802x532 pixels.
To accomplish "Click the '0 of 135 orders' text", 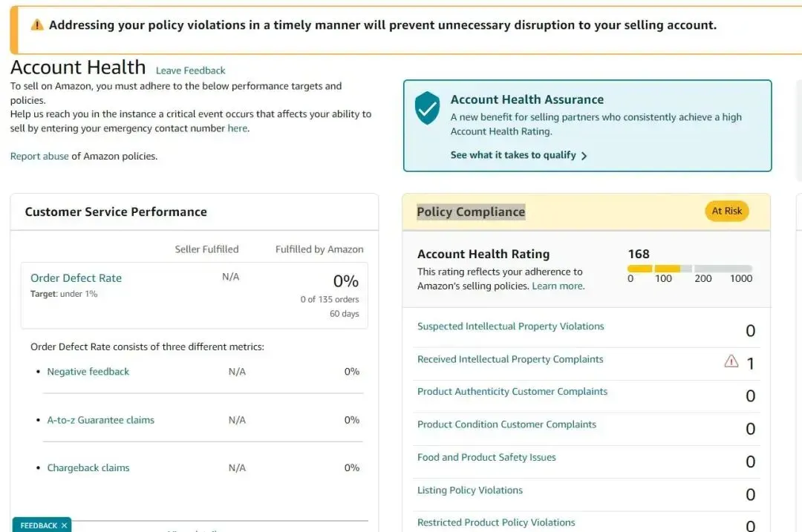I will 330,300.
